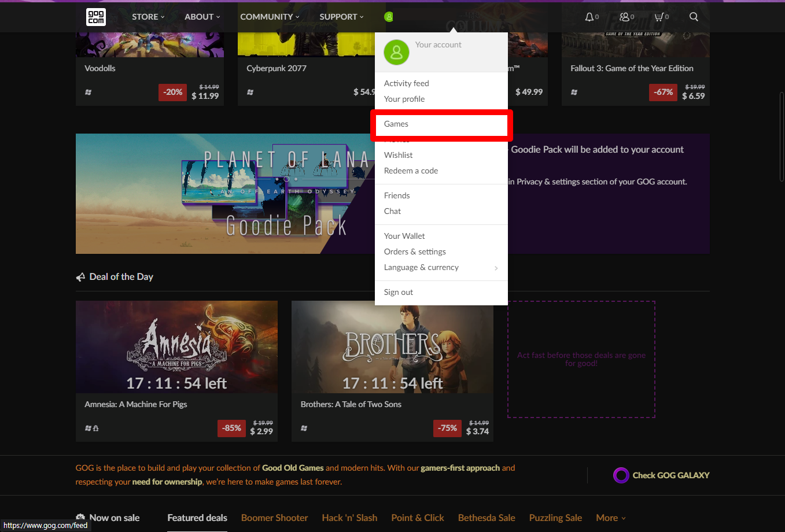The width and height of the screenshot is (785, 532).
Task: Click the search magnifier icon
Action: [x=694, y=17]
